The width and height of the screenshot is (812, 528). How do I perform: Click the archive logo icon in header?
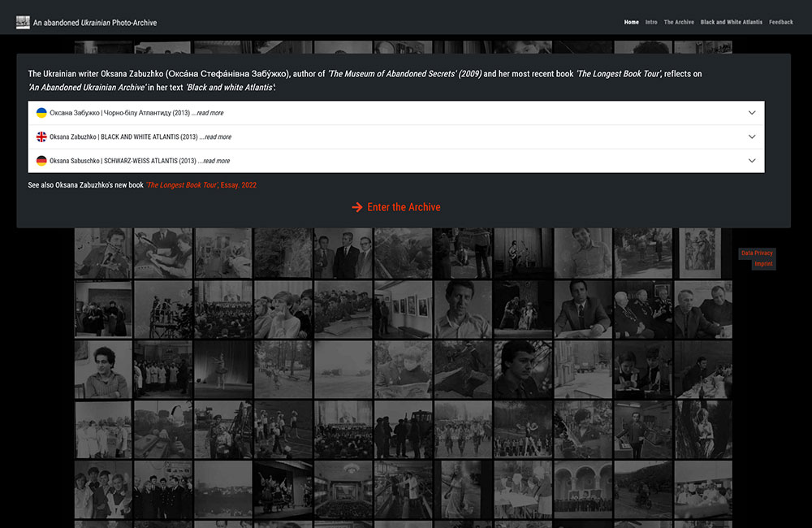click(23, 23)
